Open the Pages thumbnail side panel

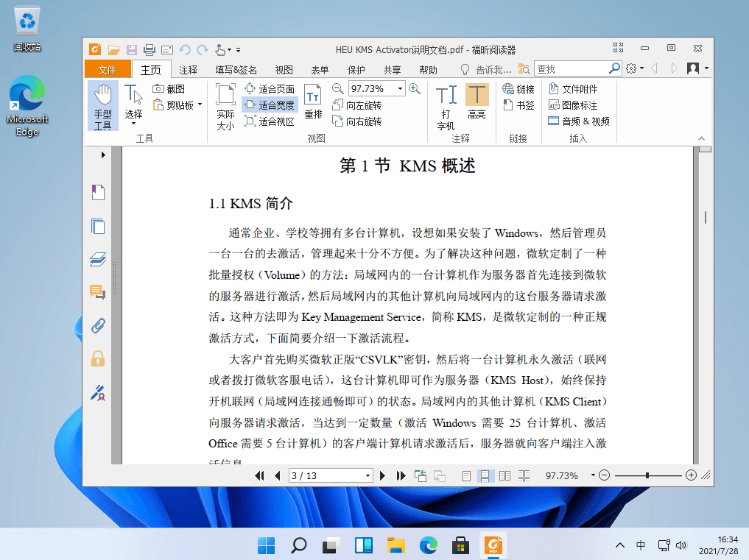98,226
